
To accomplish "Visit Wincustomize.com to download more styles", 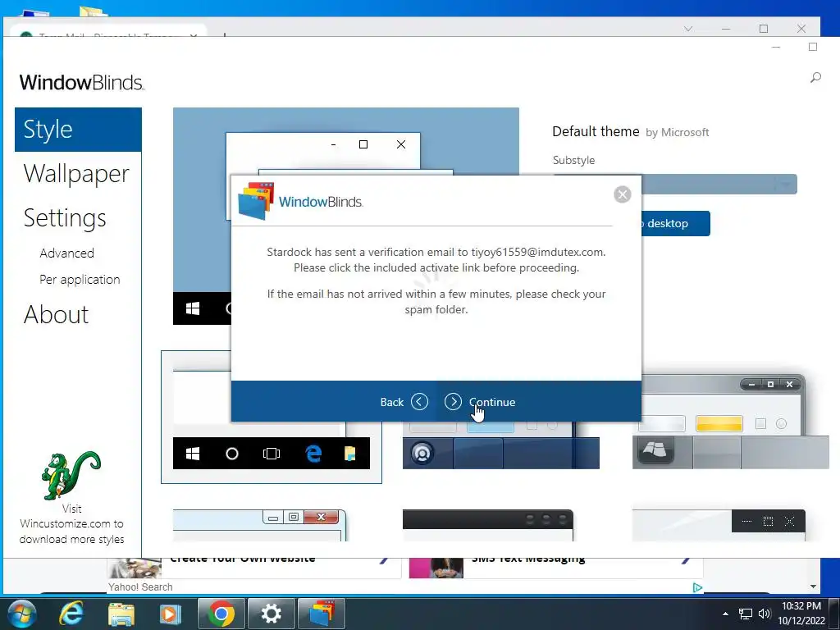I will point(72,524).
